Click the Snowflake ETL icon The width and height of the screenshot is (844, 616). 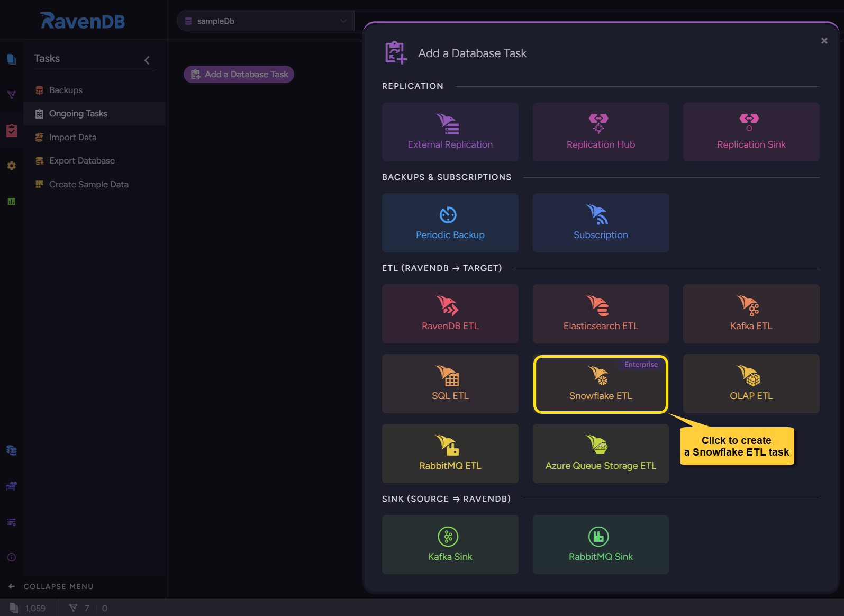[x=598, y=375]
